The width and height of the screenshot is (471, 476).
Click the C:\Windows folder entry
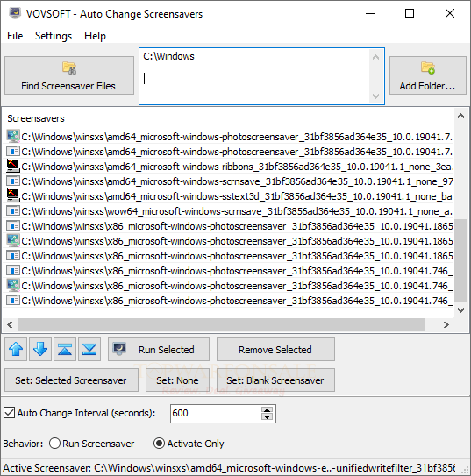[169, 56]
